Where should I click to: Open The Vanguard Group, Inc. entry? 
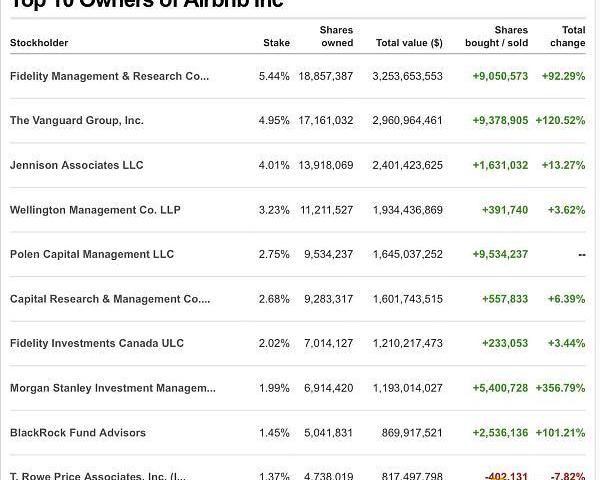click(x=77, y=120)
